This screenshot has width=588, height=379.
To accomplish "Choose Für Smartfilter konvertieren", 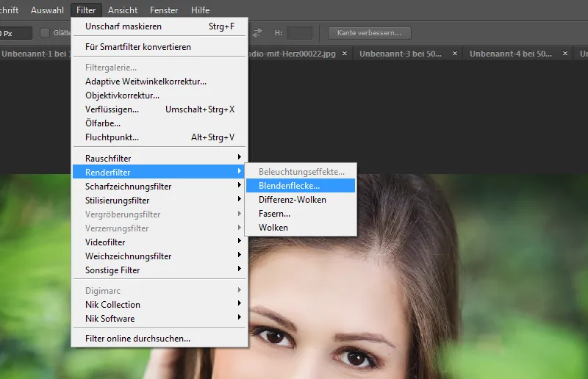I will tap(159, 47).
